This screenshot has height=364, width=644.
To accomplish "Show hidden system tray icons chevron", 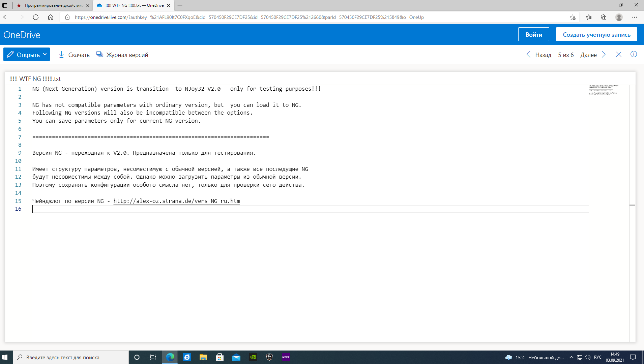I will click(571, 357).
